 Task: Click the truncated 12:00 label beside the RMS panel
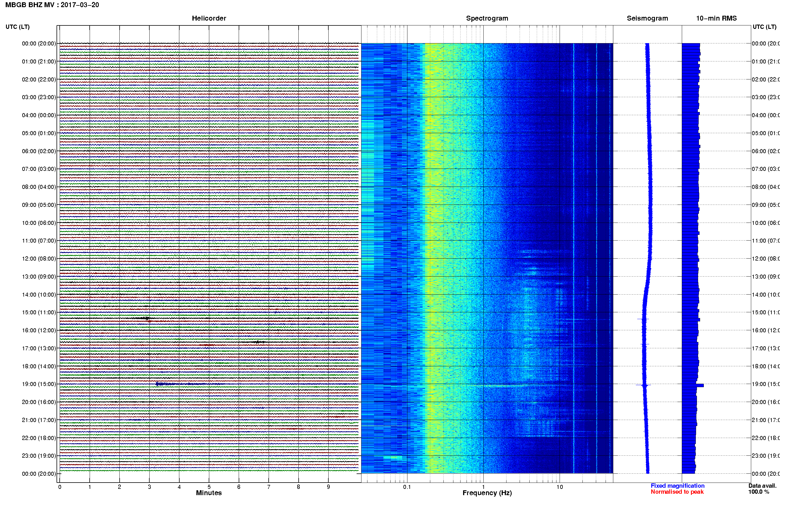766,259
